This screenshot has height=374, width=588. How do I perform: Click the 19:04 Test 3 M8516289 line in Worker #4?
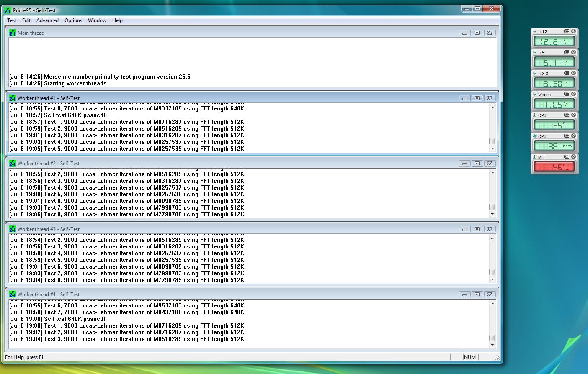(128, 339)
